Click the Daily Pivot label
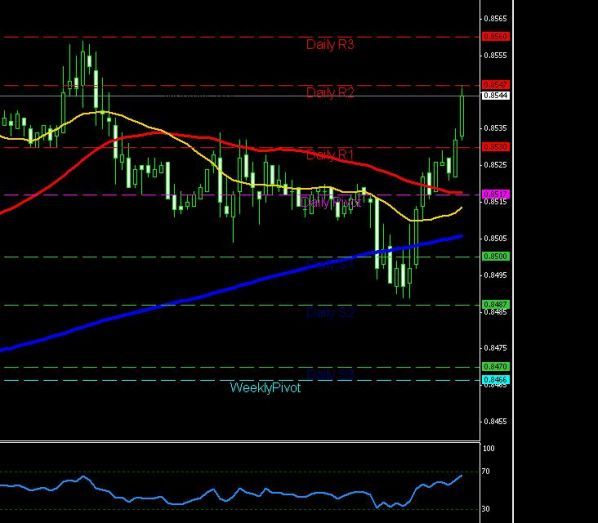The image size is (598, 523). [x=331, y=203]
